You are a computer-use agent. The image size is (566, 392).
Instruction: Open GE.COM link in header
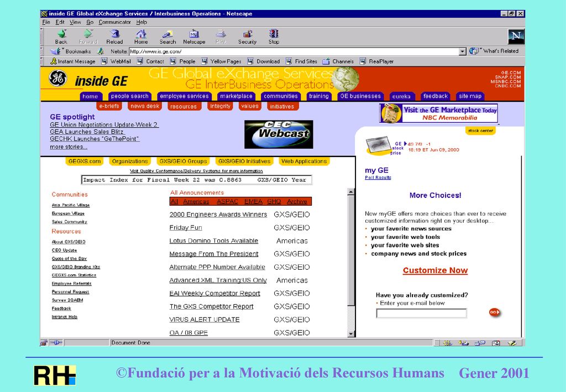511,72
